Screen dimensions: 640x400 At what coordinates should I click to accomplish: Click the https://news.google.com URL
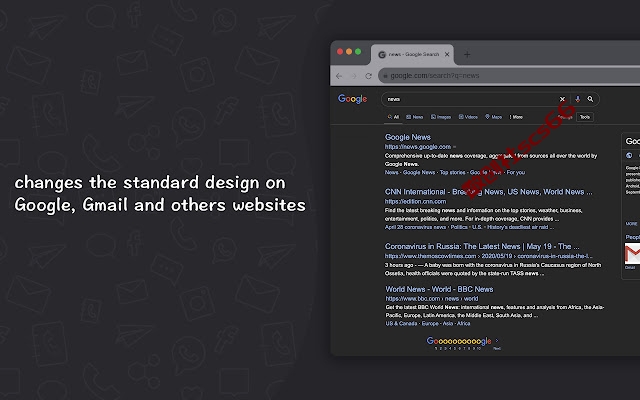[x=418, y=147]
